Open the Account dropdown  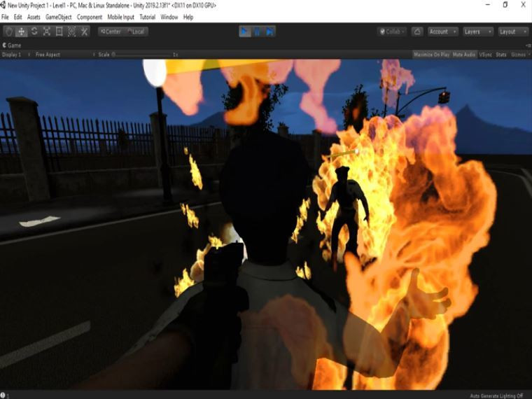[x=443, y=31]
